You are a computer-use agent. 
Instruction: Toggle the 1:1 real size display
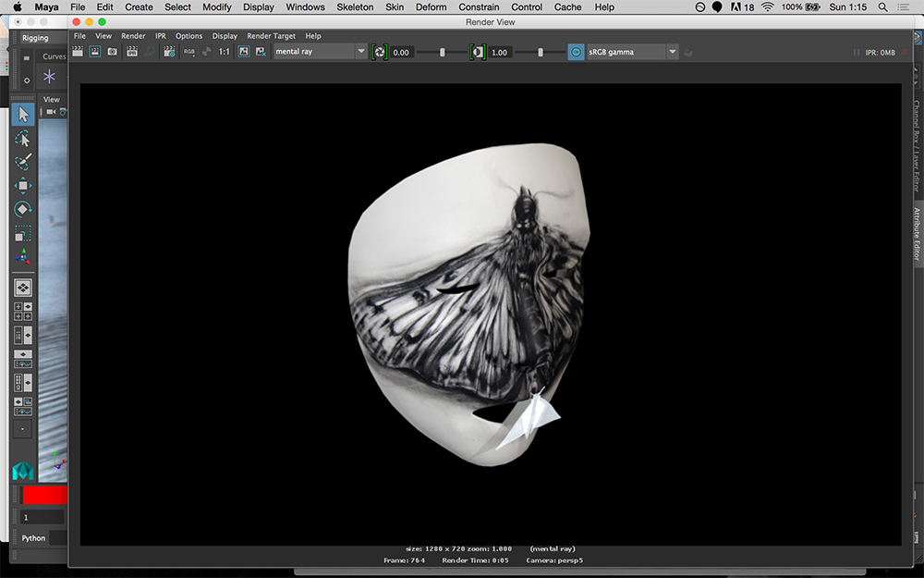tap(224, 53)
